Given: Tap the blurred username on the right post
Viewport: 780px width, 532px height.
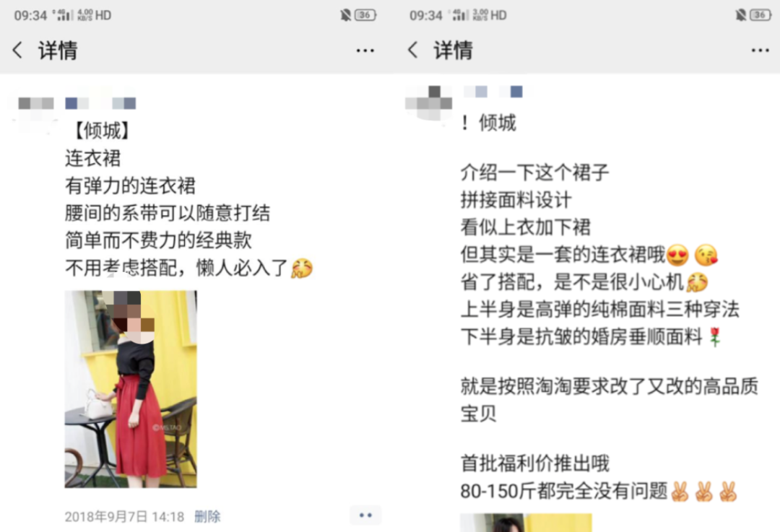Looking at the screenshot, I should (x=493, y=92).
